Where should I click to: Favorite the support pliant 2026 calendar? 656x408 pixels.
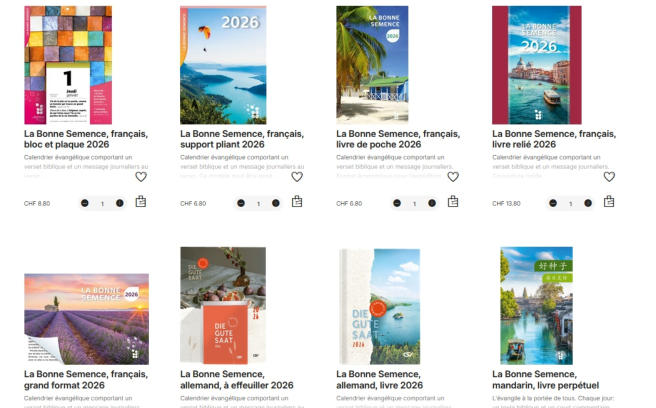[x=297, y=177]
